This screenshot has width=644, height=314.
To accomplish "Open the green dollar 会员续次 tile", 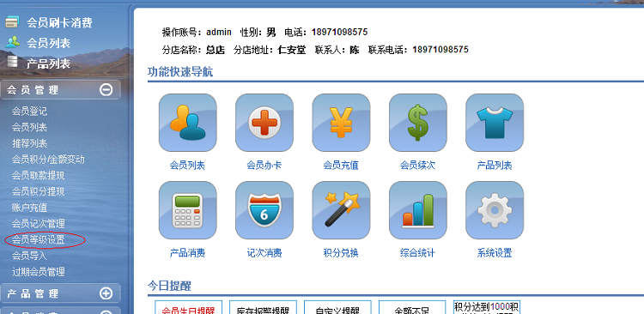I will tap(418, 123).
